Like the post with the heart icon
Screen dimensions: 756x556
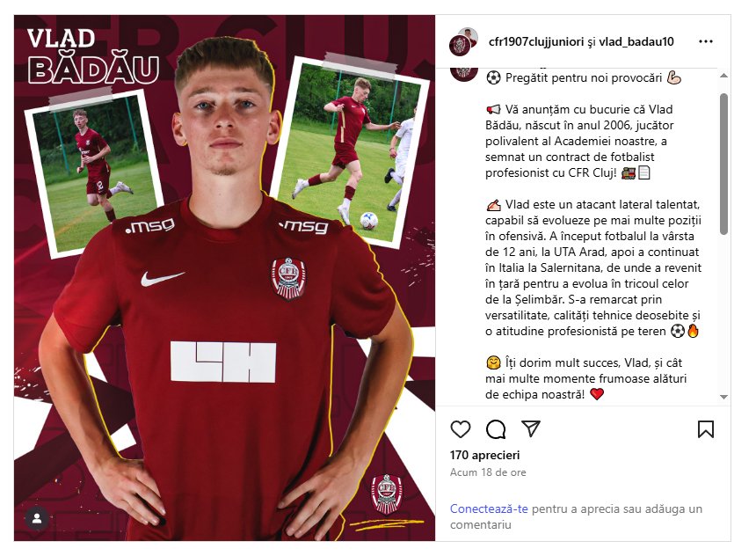tap(460, 428)
